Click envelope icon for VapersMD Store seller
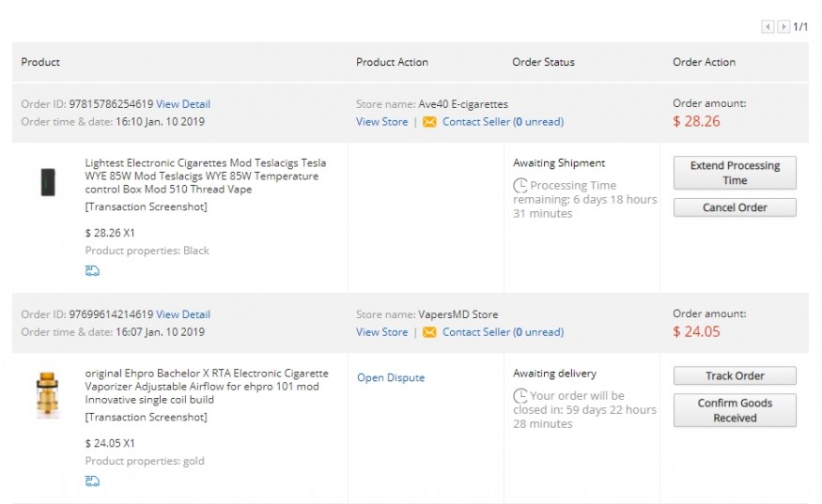This screenshot has width=822, height=504. 429,332
